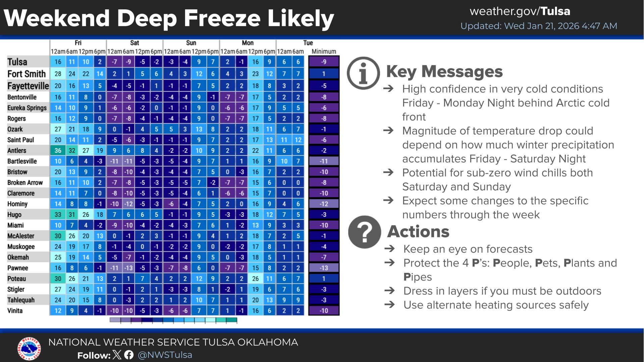This screenshot has height=362, width=644.
Task: Click arrow bullet before "Potential for sub-zero wind chills"
Action: click(388, 172)
